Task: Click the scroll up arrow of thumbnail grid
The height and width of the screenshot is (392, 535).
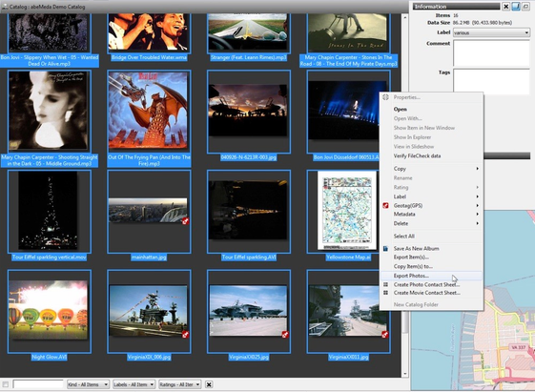Action: (405, 17)
